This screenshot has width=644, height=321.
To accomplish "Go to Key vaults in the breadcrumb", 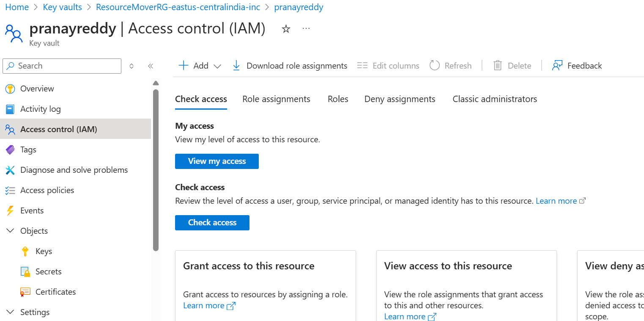I will point(62,7).
